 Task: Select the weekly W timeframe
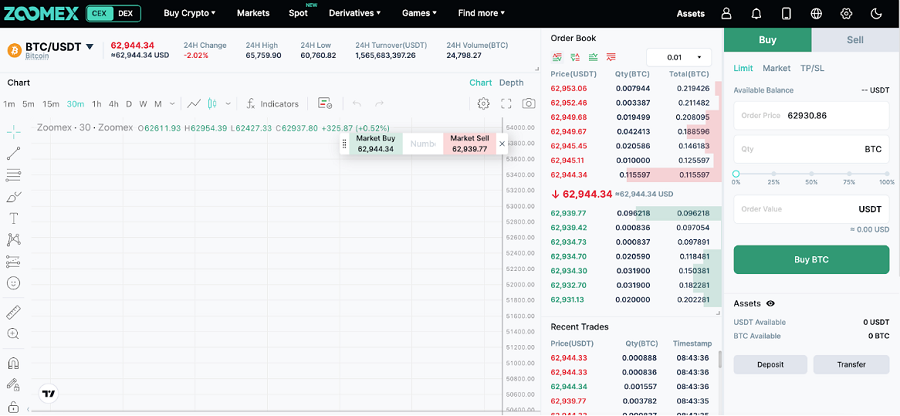coord(143,104)
